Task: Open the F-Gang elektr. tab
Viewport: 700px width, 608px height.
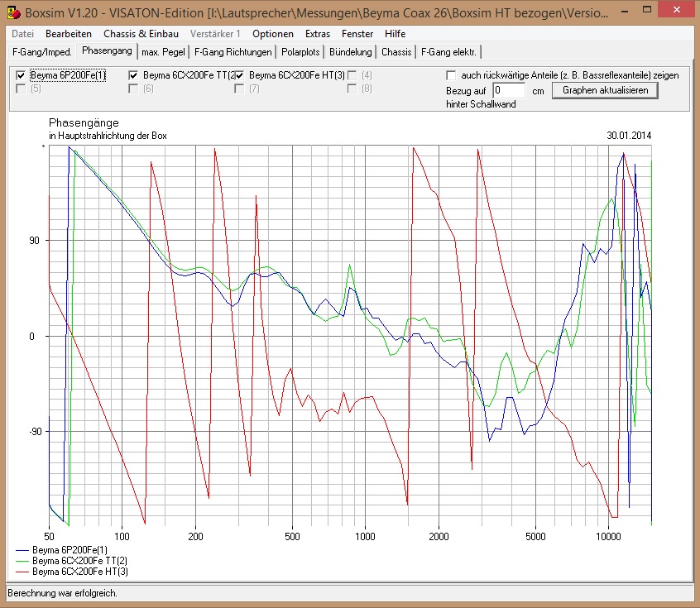Action: pos(448,52)
